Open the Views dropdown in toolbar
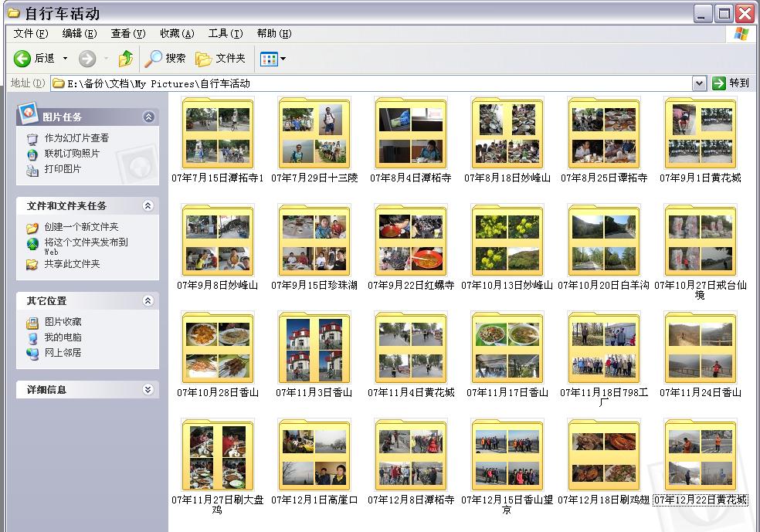Viewport: 760px width, 532px height. (273, 59)
